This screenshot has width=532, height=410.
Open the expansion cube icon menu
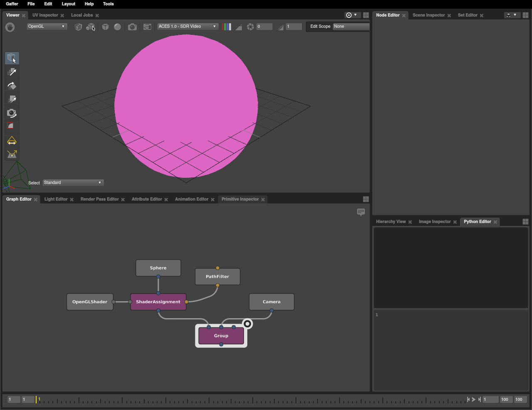tap(106, 27)
